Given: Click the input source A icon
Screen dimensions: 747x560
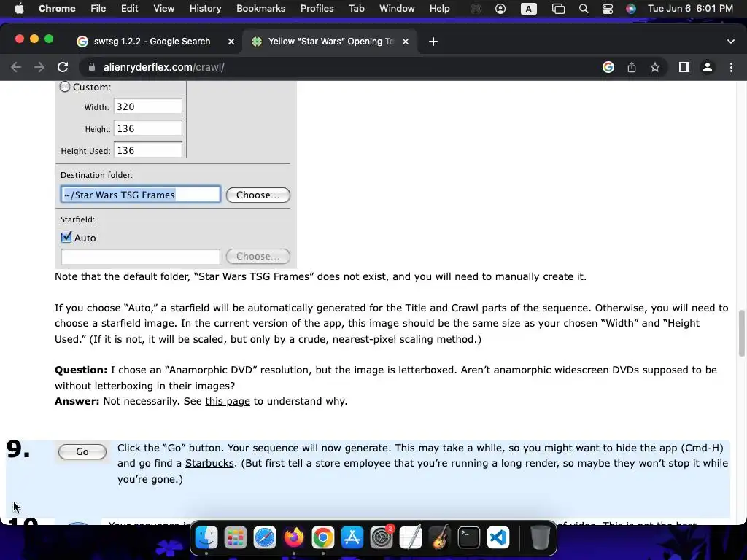Looking at the screenshot, I should (x=528, y=9).
